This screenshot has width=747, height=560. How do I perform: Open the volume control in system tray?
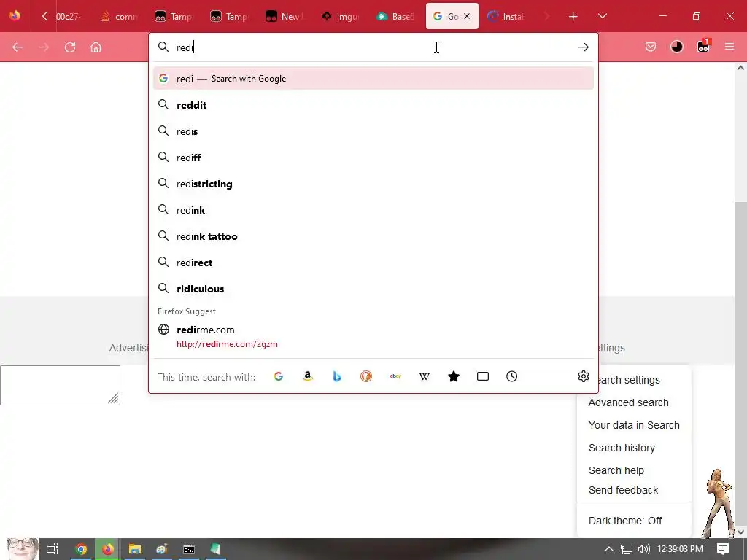click(643, 549)
